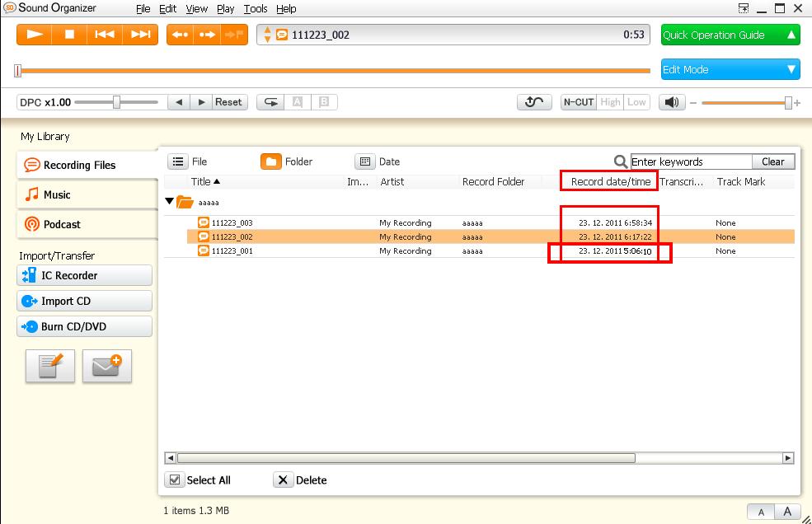Reset the DPC playback speed
812x524 pixels.
tap(228, 102)
